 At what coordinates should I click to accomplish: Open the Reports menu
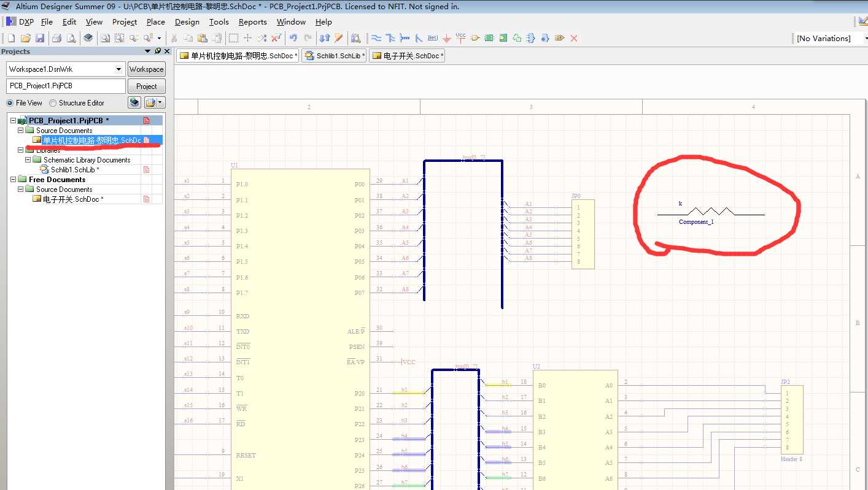253,21
